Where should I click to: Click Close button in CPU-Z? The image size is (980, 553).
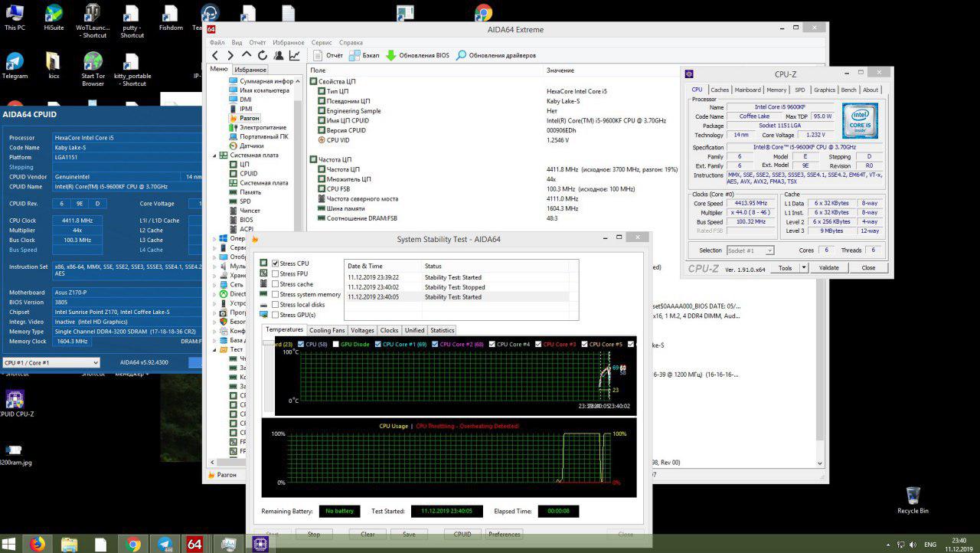pos(868,268)
